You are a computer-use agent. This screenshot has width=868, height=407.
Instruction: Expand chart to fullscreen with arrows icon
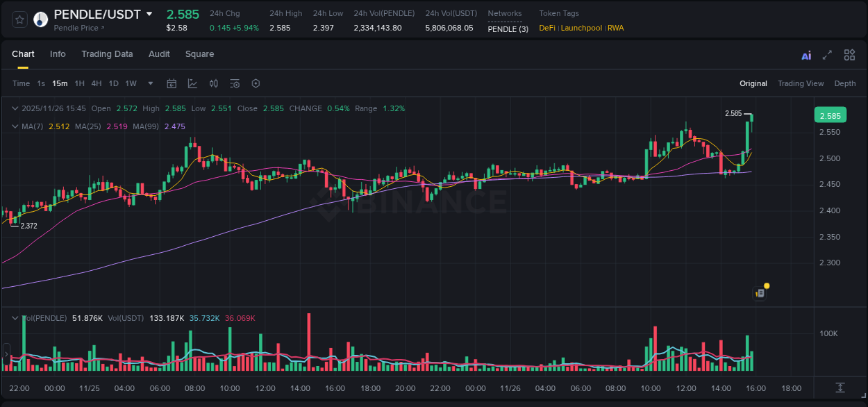[x=826, y=54]
